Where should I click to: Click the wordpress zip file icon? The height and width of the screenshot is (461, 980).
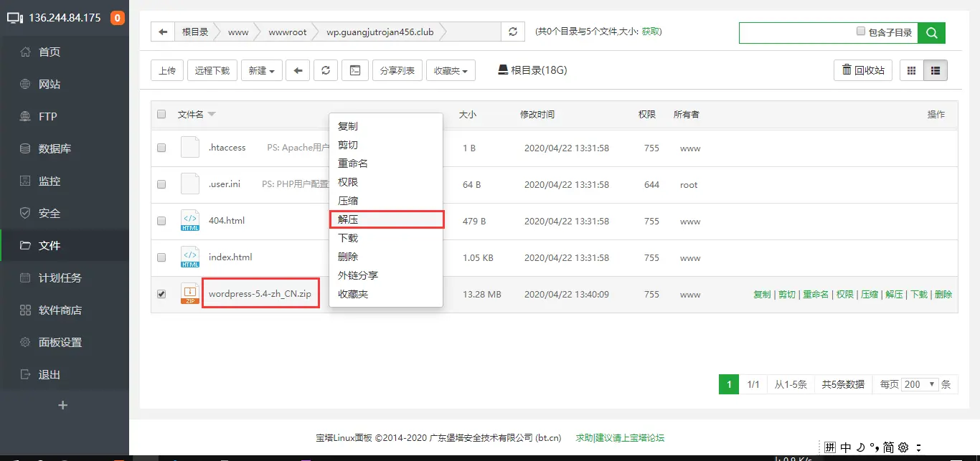pyautogui.click(x=190, y=293)
